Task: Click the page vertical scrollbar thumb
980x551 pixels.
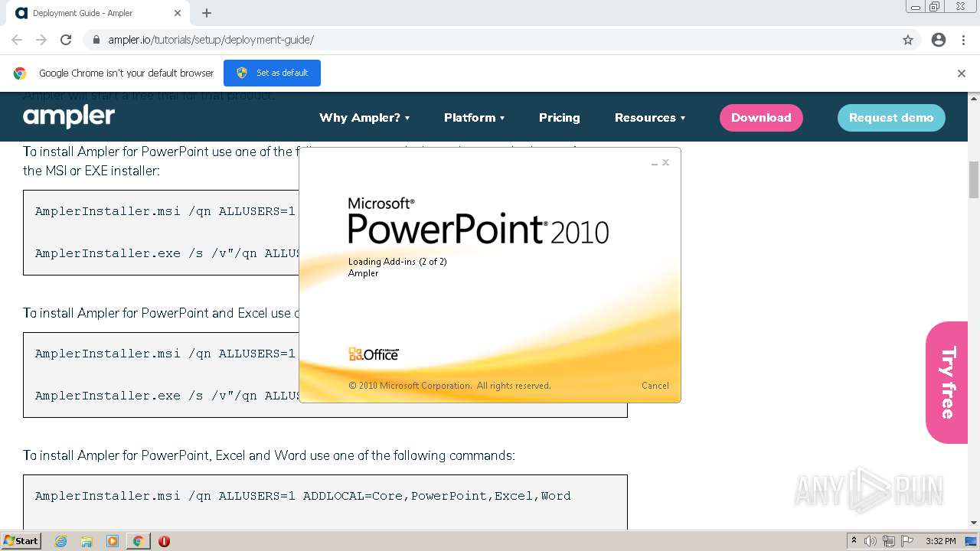Action: pyautogui.click(x=974, y=180)
